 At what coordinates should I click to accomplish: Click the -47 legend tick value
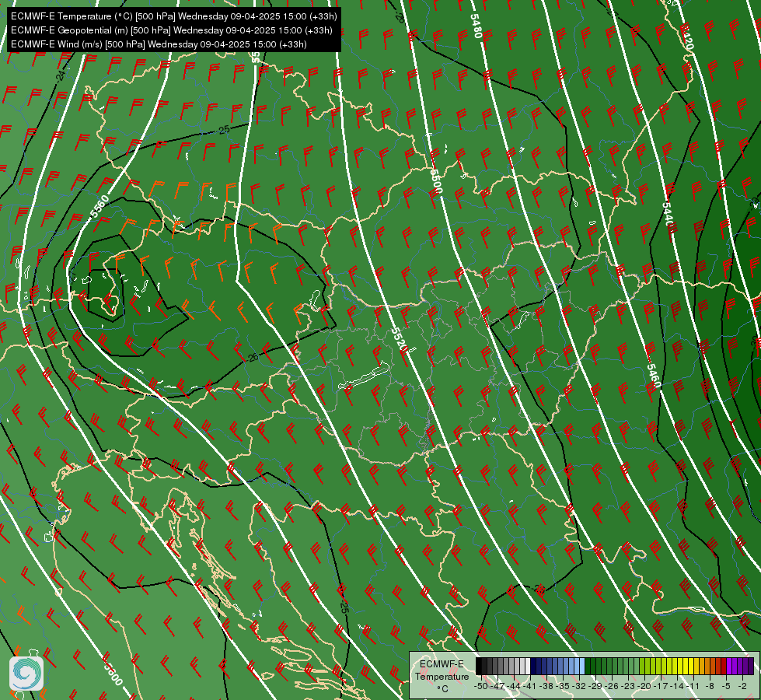[x=497, y=687]
